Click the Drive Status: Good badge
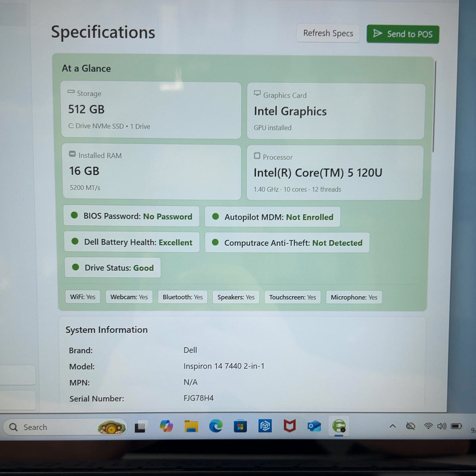The height and width of the screenshot is (476, 476). 113,268
